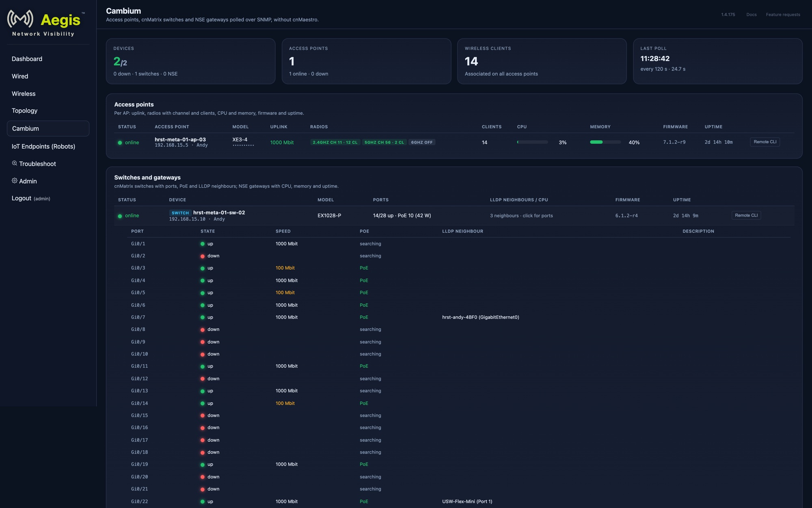This screenshot has height=508, width=812.
Task: Click the LLDP NEIGHBOUR column header
Action: pos(462,231)
